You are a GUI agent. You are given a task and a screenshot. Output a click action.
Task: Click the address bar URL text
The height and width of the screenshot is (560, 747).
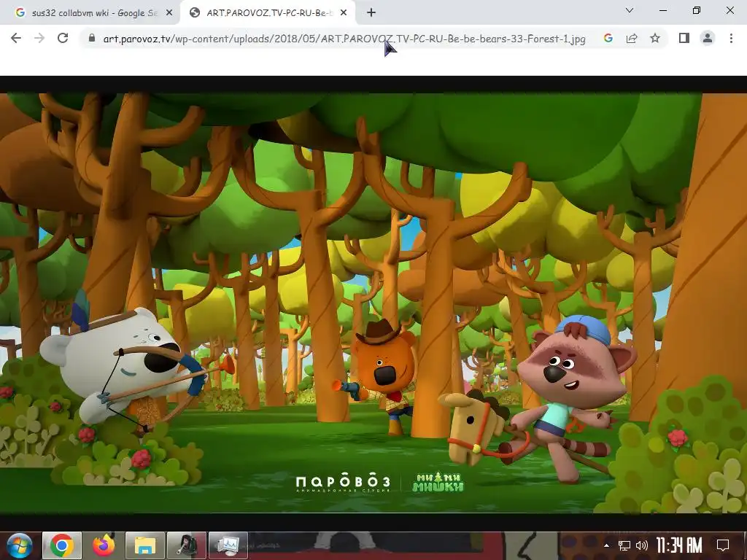coord(344,39)
